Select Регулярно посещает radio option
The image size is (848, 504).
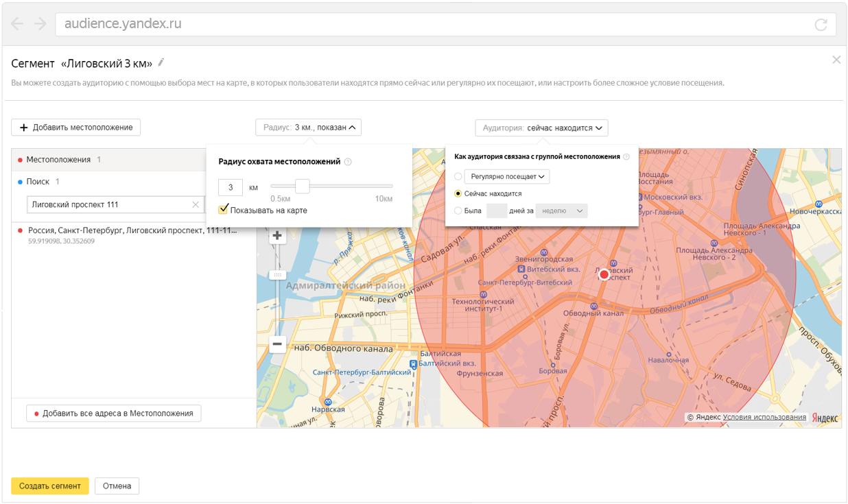click(458, 177)
